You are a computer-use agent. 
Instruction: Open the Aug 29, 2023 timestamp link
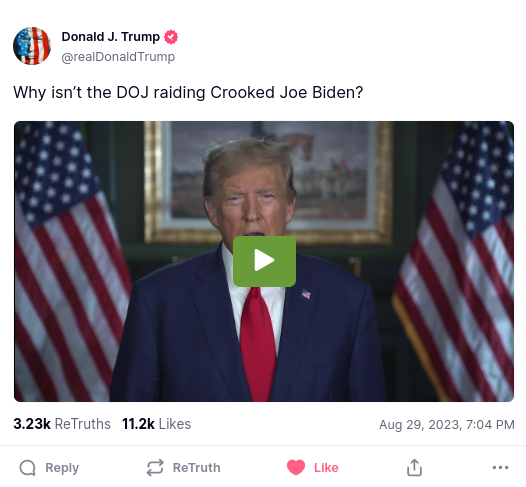coord(447,425)
